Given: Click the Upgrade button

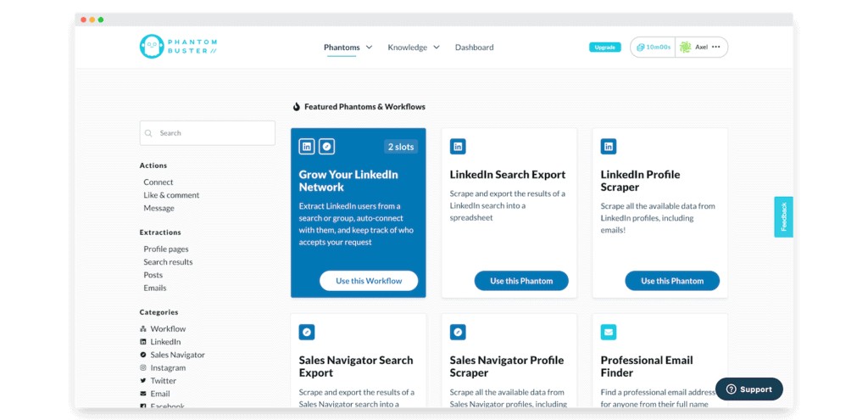Looking at the screenshot, I should 605,48.
